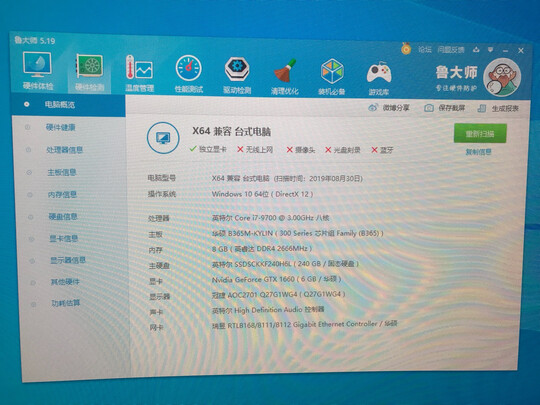Screen dimensions: 540x405
Task: Click the RTL8168 Gigabit Ethernet value
Action: point(305,324)
